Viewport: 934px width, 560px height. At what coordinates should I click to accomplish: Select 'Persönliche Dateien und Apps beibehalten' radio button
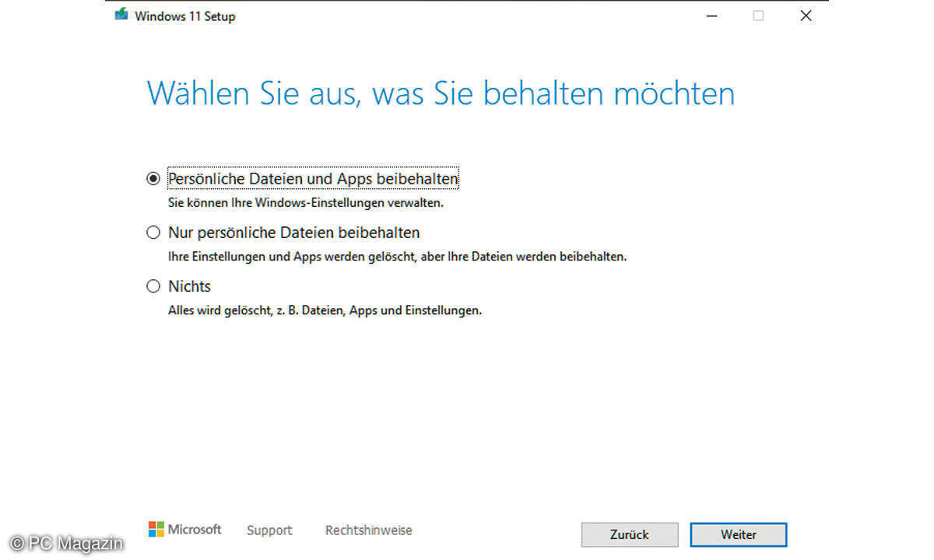[x=153, y=178]
